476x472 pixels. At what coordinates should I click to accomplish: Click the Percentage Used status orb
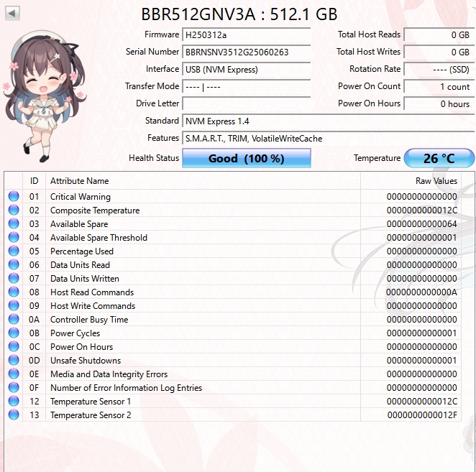coord(14,251)
